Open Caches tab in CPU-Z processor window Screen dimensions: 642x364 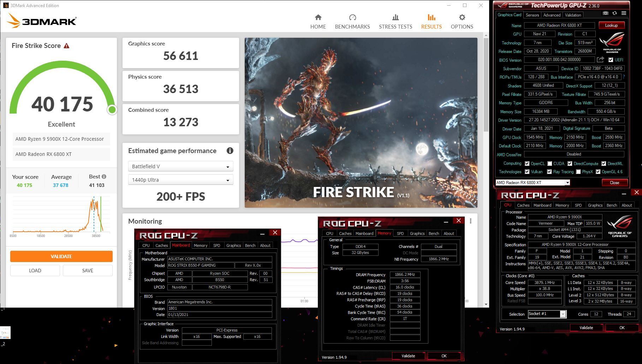point(523,205)
